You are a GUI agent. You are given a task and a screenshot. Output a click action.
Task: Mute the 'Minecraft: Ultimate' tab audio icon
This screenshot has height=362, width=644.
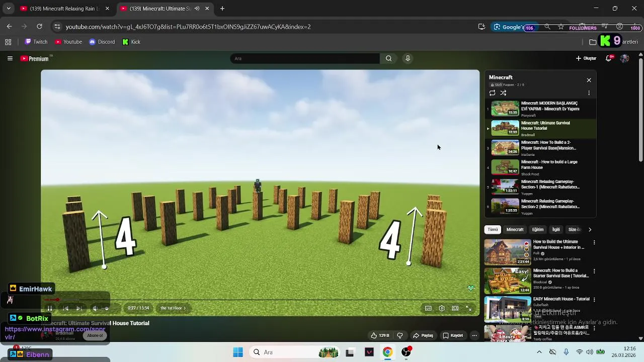point(197,9)
